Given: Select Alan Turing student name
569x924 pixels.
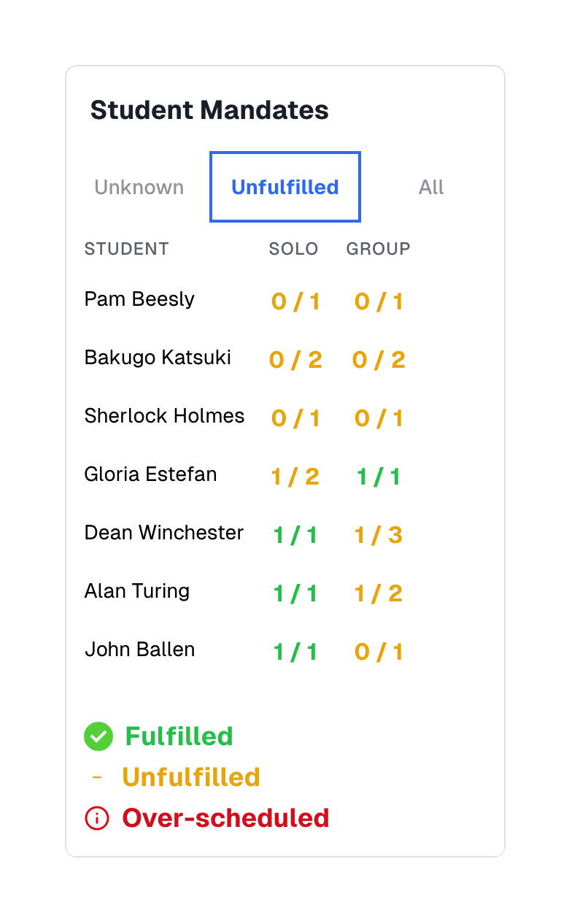Looking at the screenshot, I should coord(137,591).
